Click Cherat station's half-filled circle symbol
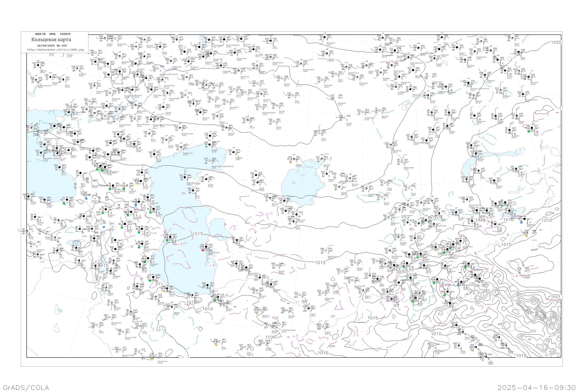This screenshot has height=392, width=588. (x=458, y=346)
